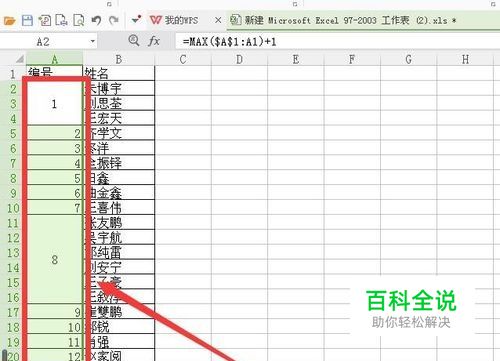This screenshot has width=500, height=361.
Task: Undo the last action
Action: [96, 21]
